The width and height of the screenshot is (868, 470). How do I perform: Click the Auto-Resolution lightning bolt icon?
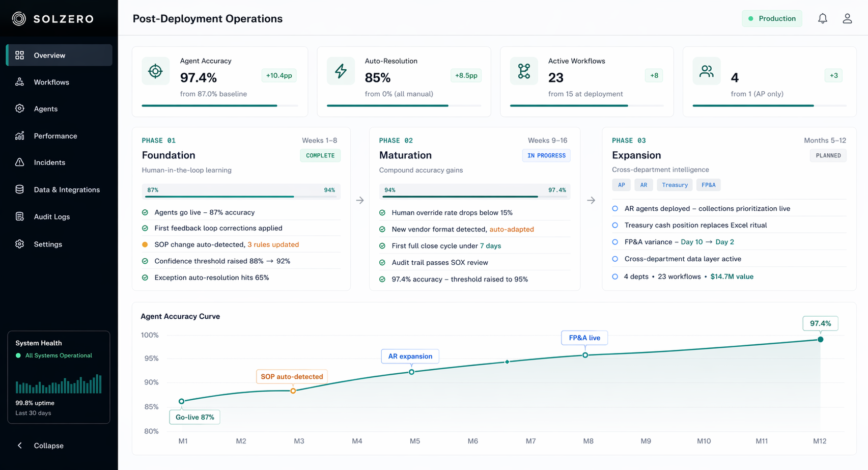[x=341, y=71]
